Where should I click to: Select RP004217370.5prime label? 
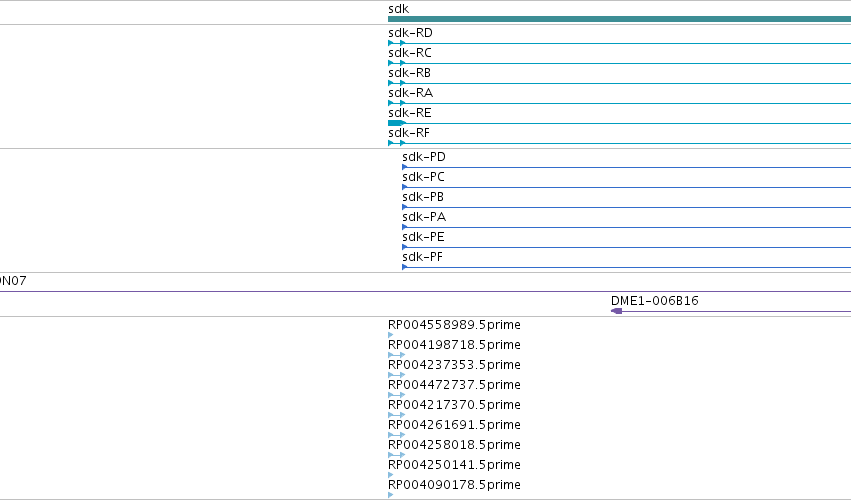(454, 405)
